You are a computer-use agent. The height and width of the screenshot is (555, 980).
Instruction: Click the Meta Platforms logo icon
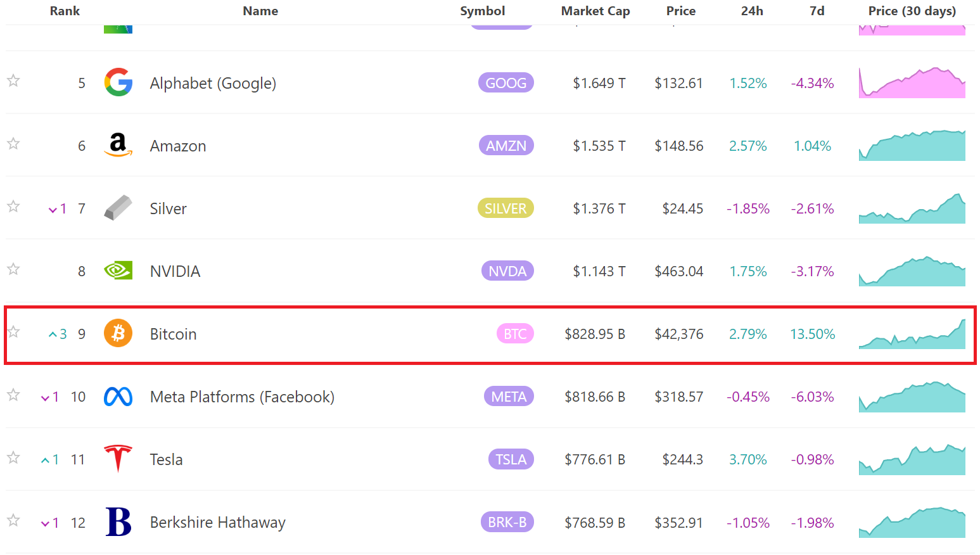pyautogui.click(x=118, y=397)
